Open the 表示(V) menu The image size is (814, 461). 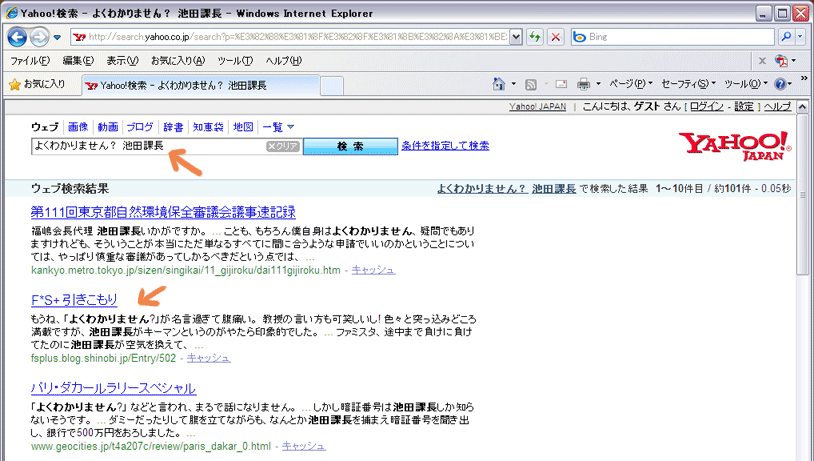[123, 61]
